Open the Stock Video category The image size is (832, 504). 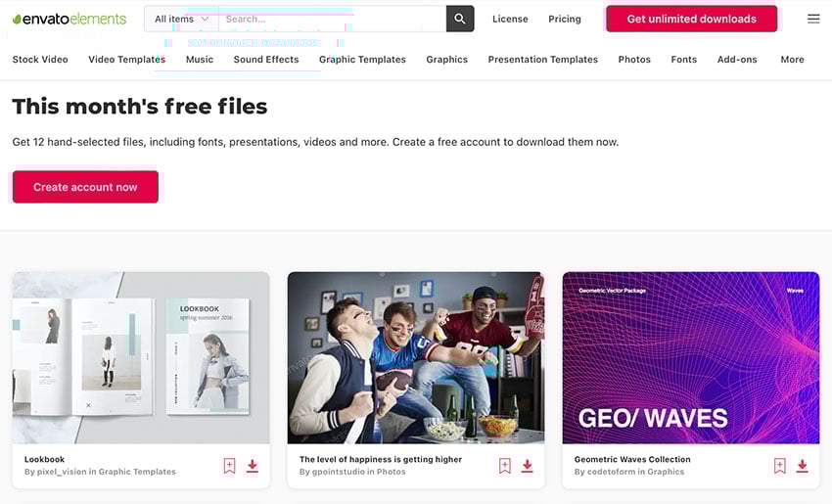40,60
